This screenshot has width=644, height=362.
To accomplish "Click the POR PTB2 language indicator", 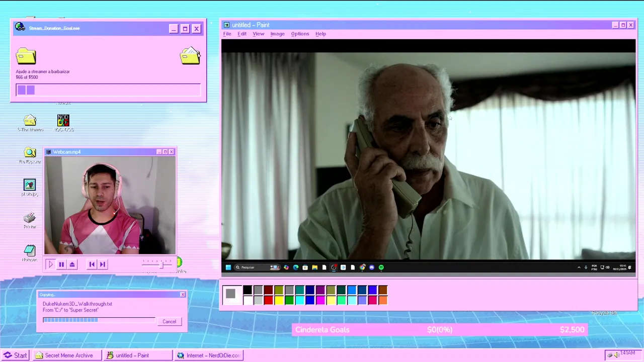I will [594, 267].
